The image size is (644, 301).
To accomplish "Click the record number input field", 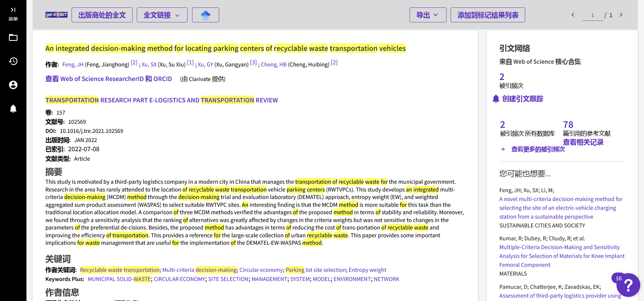I will pyautogui.click(x=592, y=15).
